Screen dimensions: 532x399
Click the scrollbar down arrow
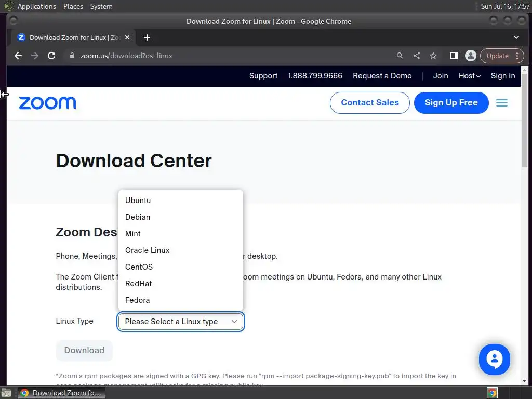[524, 381]
